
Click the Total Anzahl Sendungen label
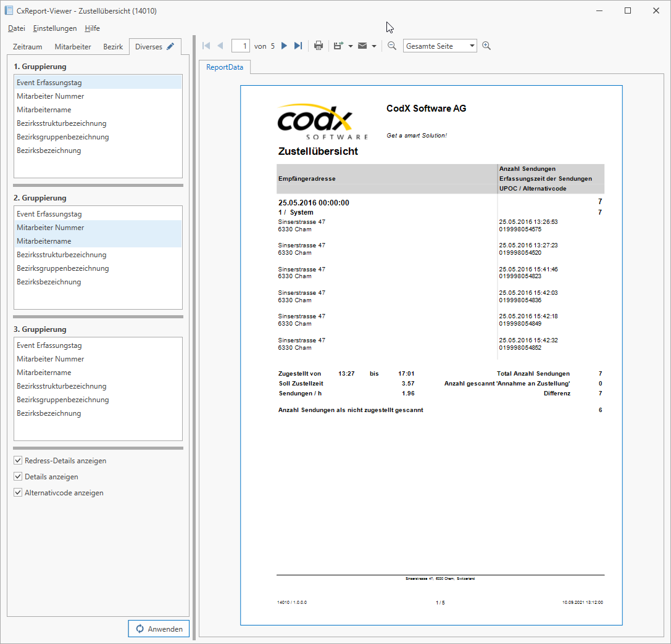[x=533, y=374]
